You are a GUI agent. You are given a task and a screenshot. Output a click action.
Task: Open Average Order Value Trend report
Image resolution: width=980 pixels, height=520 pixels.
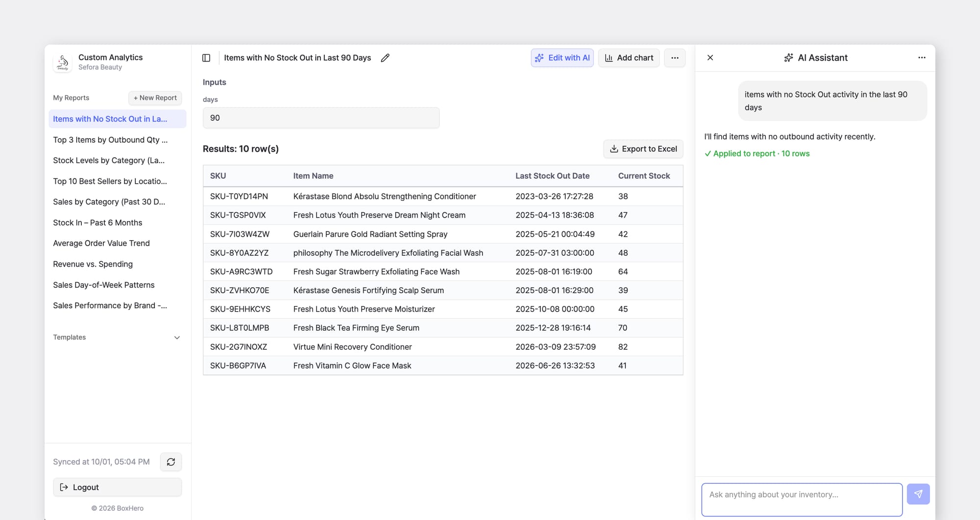click(117, 243)
